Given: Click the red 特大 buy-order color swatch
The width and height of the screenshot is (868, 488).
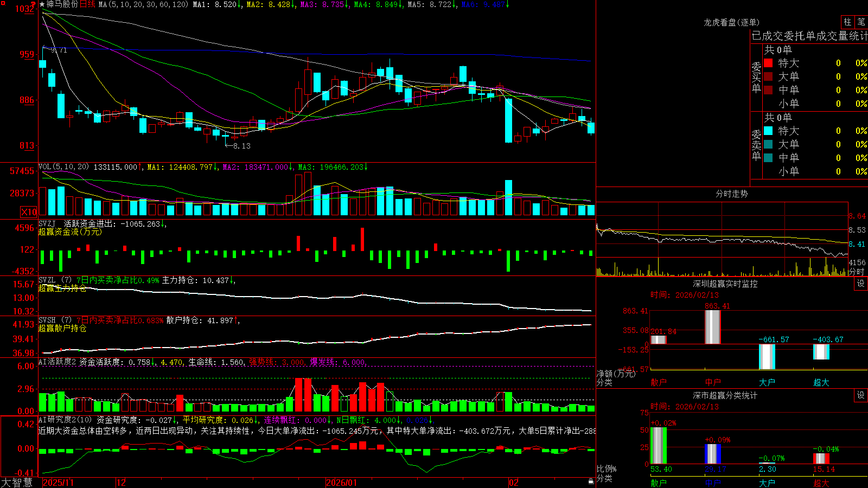Looking at the screenshot, I should click(x=768, y=63).
